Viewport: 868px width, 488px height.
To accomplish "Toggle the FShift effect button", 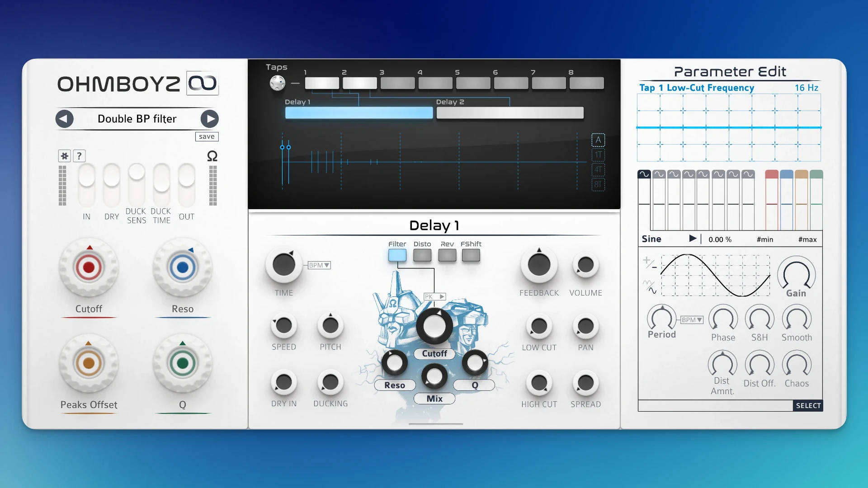I will pos(471,255).
